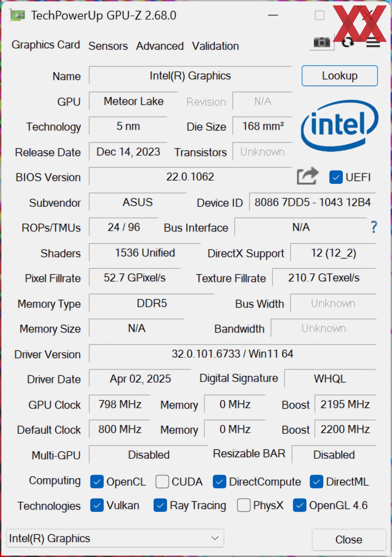Click the Intel logo
This screenshot has height=557, width=392.
(339, 126)
